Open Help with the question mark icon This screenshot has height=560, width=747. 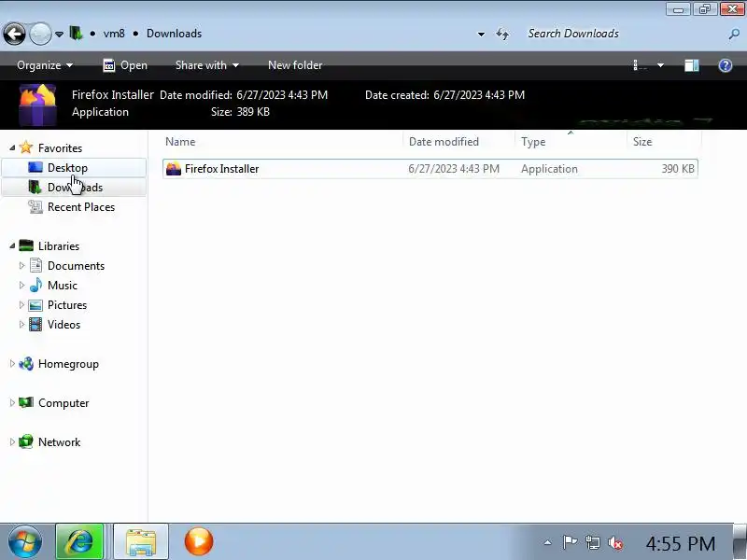click(726, 65)
